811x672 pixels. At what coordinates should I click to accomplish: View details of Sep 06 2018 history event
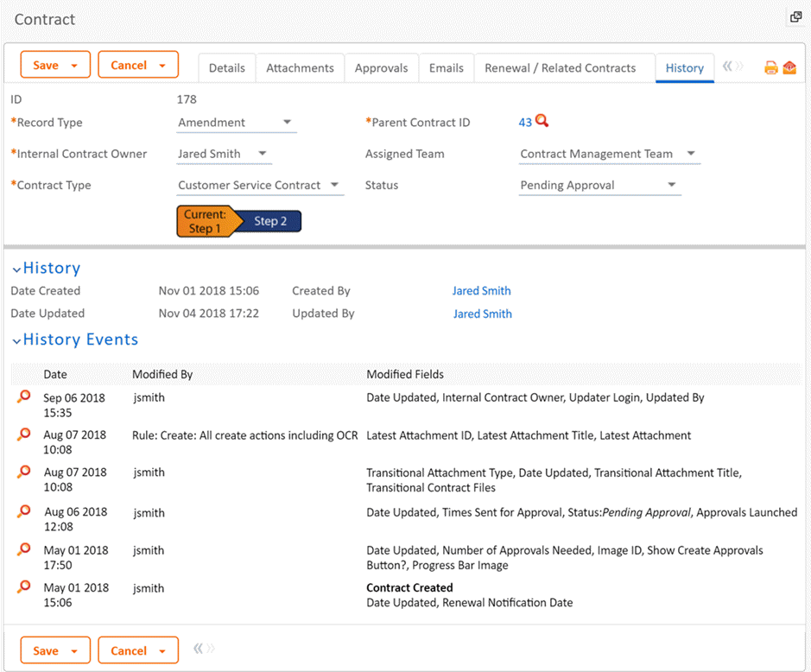coord(24,397)
